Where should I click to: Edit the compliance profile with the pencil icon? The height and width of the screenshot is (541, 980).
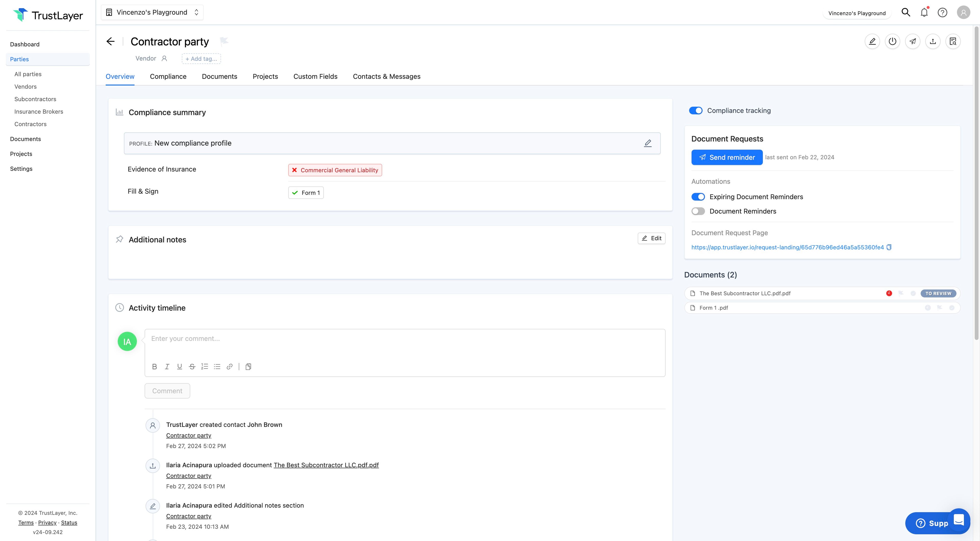(647, 143)
